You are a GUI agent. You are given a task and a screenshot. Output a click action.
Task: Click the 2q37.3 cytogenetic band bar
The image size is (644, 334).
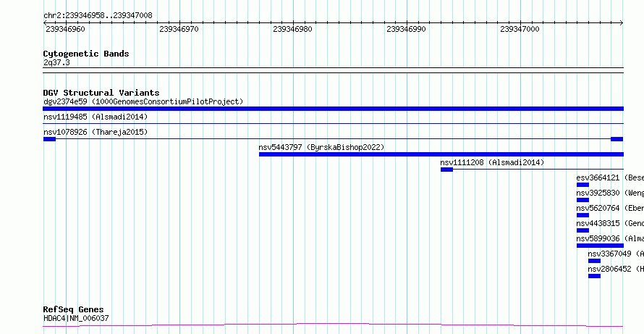point(333,70)
